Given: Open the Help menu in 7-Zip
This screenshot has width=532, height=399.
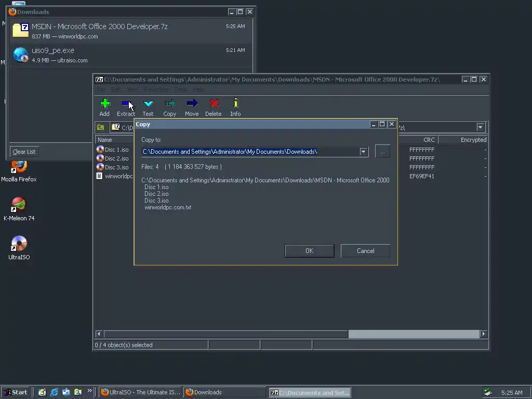Looking at the screenshot, I should (199, 89).
